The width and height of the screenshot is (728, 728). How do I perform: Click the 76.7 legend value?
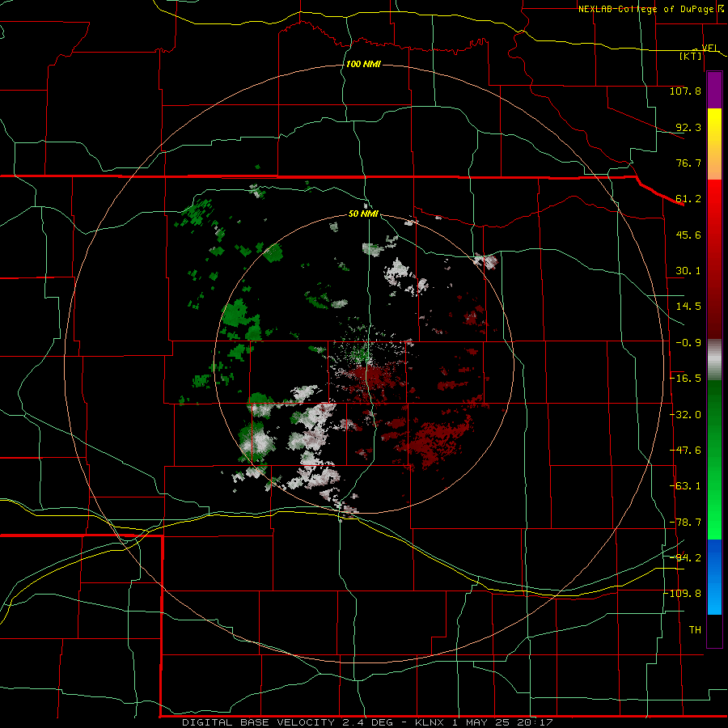click(688, 163)
